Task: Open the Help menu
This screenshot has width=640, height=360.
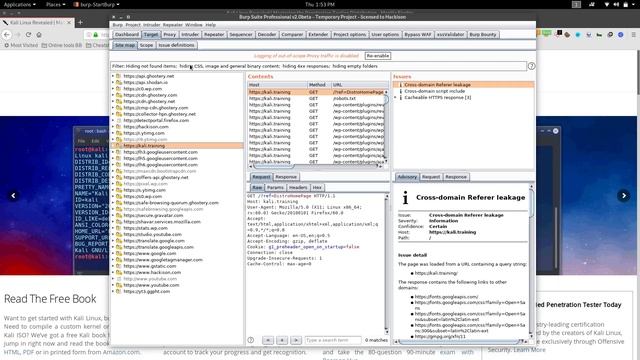Action: click(211, 25)
